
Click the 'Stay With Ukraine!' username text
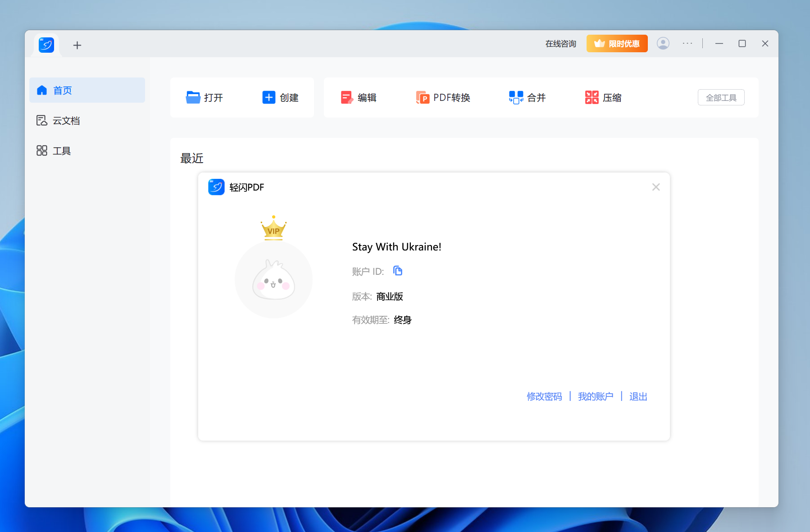[x=396, y=247]
